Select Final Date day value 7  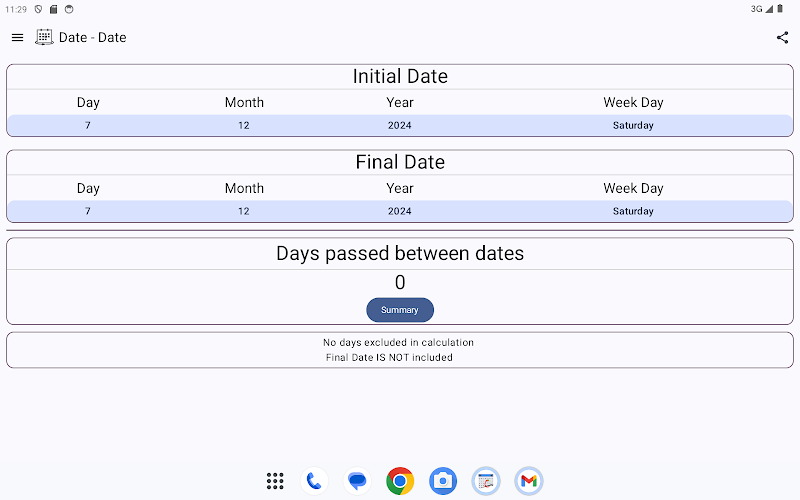(x=88, y=211)
